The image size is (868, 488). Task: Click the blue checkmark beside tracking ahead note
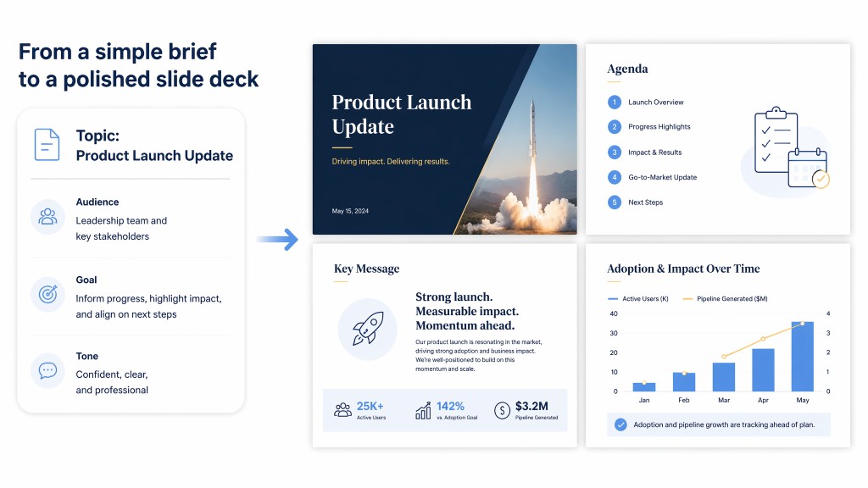pyautogui.click(x=620, y=425)
